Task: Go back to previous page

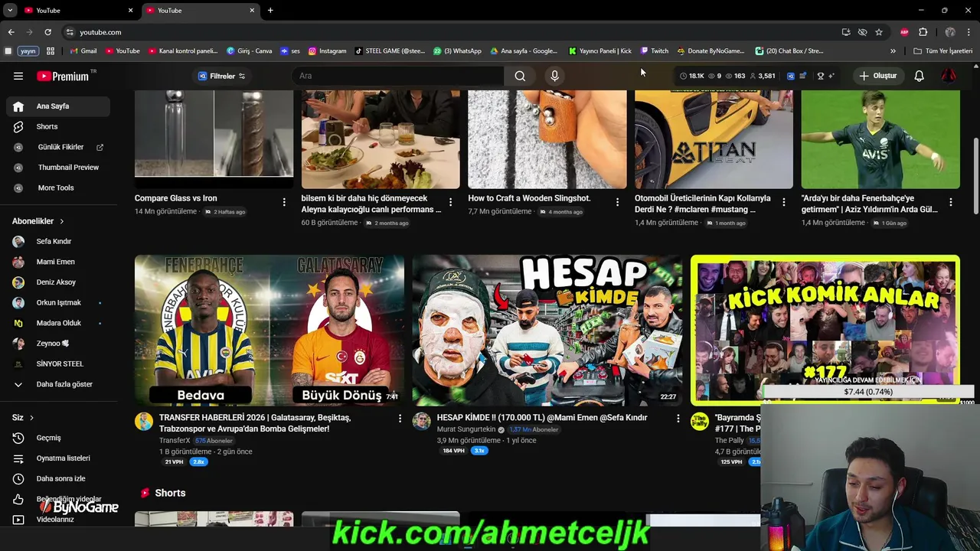Action: (11, 32)
